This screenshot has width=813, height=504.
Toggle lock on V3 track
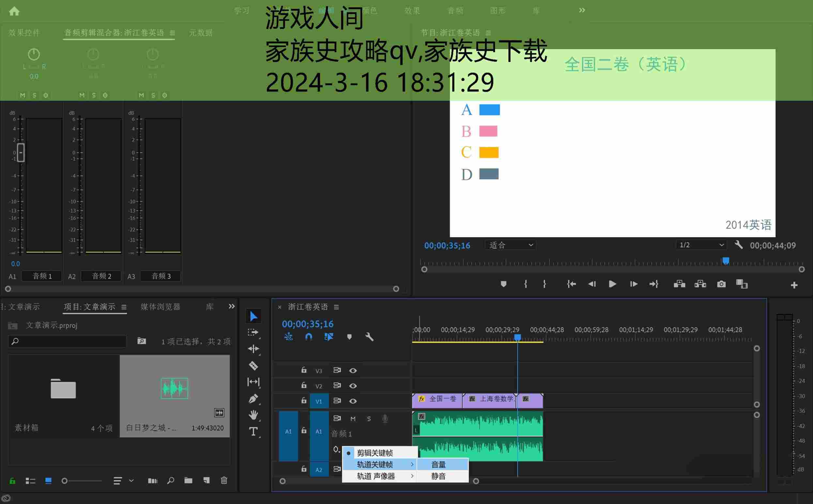304,370
